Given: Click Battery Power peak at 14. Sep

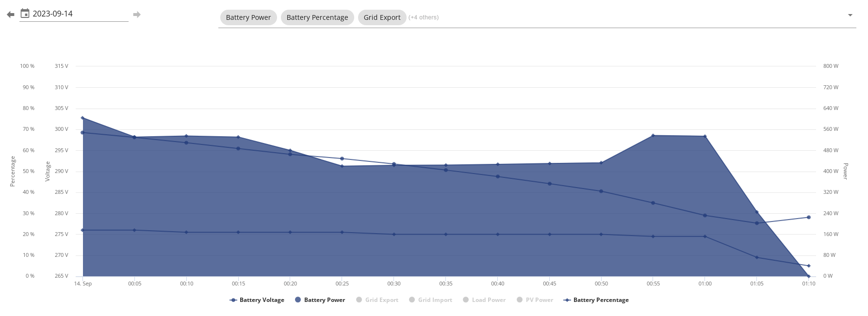Looking at the screenshot, I should pos(82,118).
